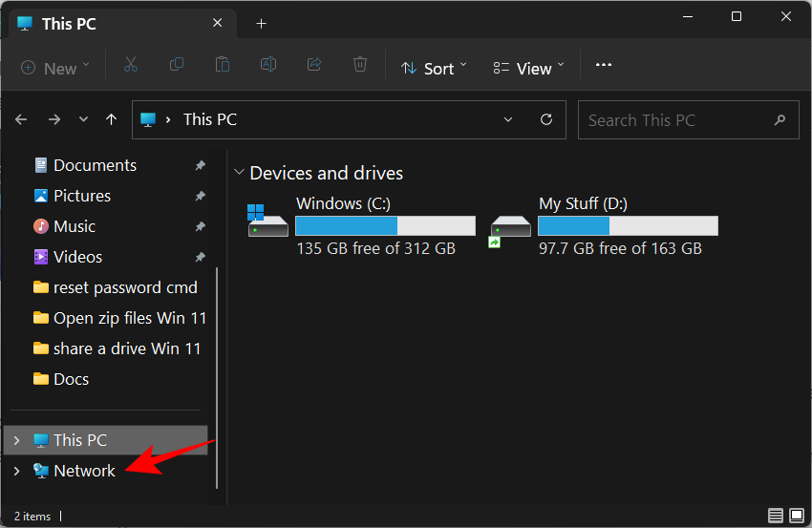Open Videos in the sidebar
812x528 pixels.
click(77, 257)
